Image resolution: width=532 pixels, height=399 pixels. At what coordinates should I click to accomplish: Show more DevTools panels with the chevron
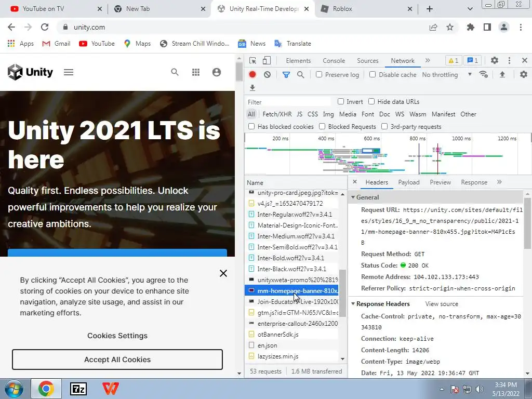coord(428,60)
